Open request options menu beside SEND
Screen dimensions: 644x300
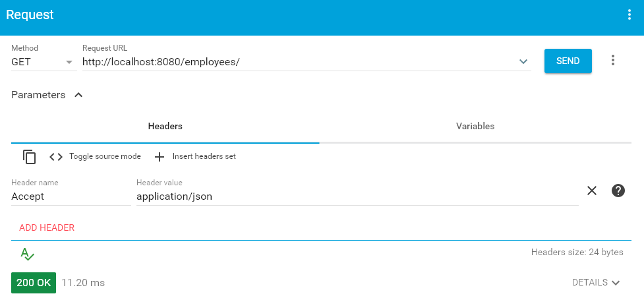pos(613,61)
